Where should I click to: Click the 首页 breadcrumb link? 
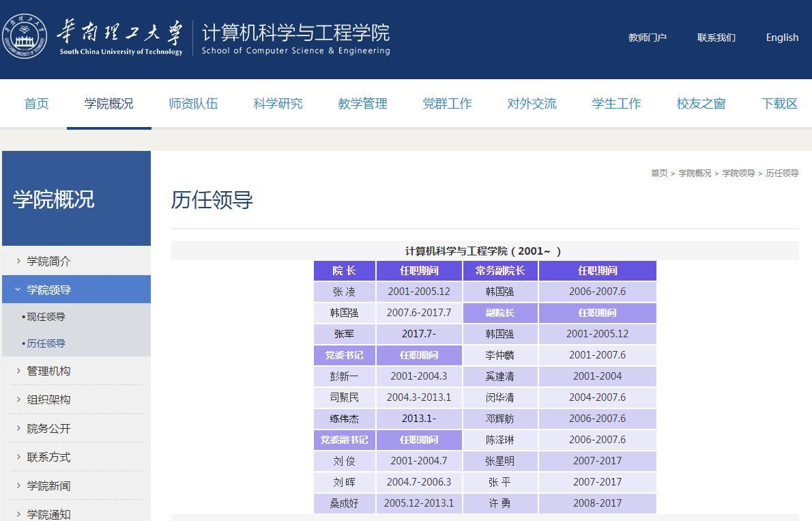click(x=659, y=173)
